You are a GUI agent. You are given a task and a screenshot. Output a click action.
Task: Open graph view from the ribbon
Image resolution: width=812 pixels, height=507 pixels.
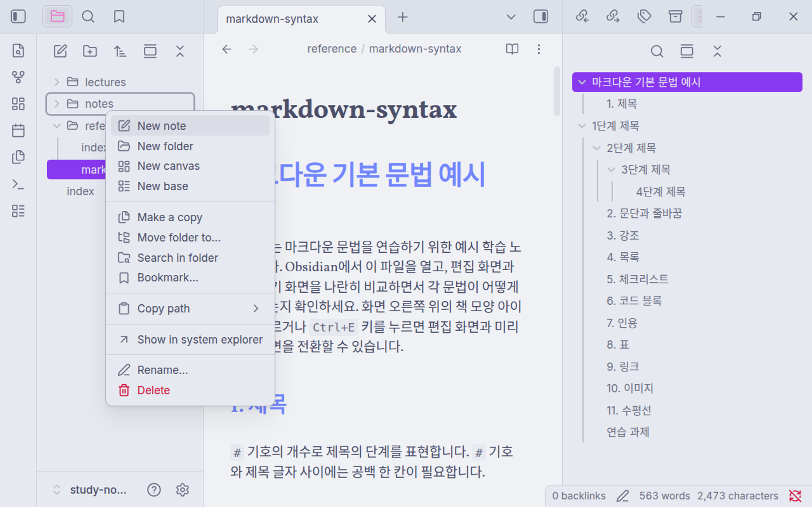point(18,77)
